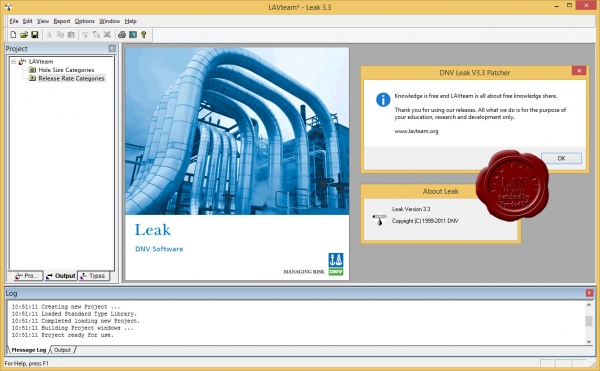Click the 'Leak Version 3.3' text
600x371 pixels.
coord(411,209)
